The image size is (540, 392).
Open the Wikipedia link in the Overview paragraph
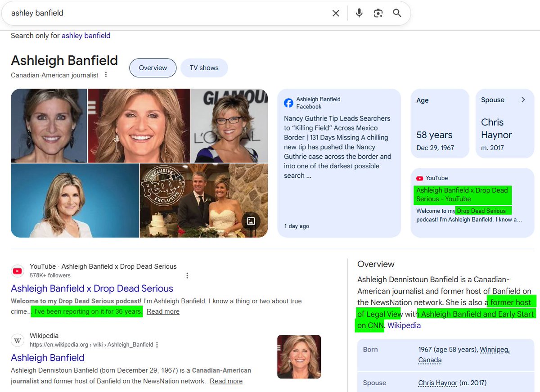tap(404, 325)
